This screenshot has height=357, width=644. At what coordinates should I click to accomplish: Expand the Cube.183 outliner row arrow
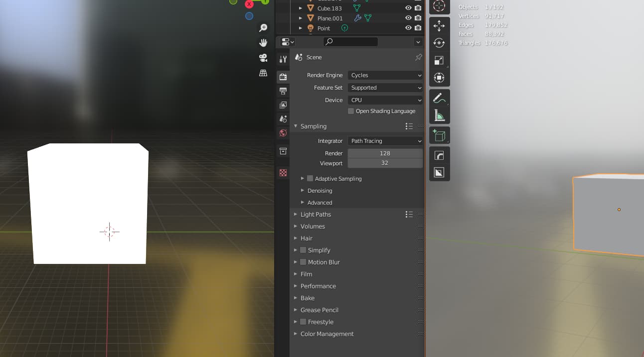[301, 8]
